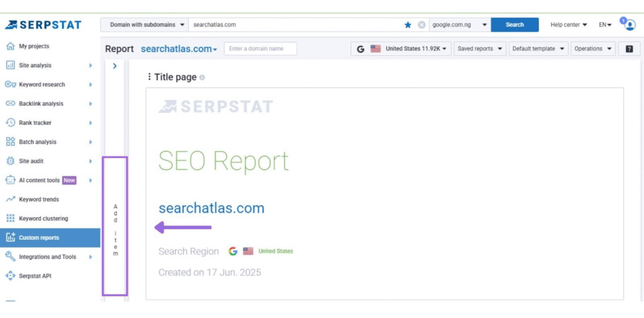Click the Serpstat logo in header

click(43, 25)
